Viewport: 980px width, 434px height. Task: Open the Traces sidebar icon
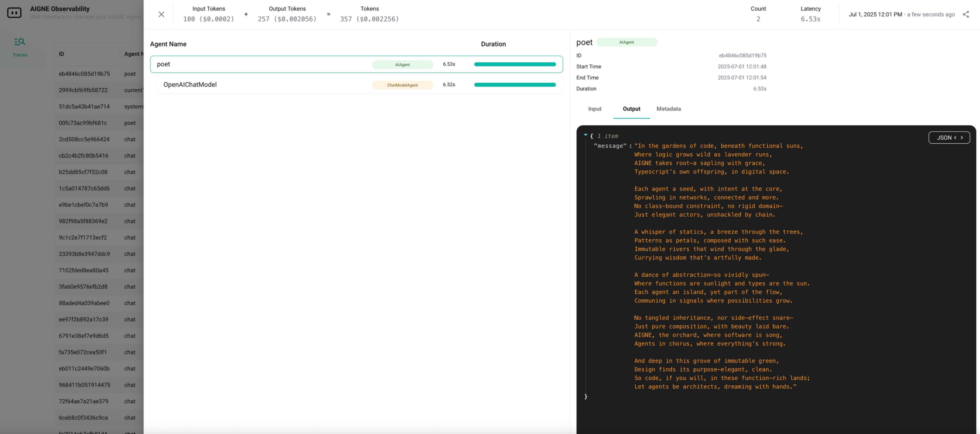click(x=20, y=47)
